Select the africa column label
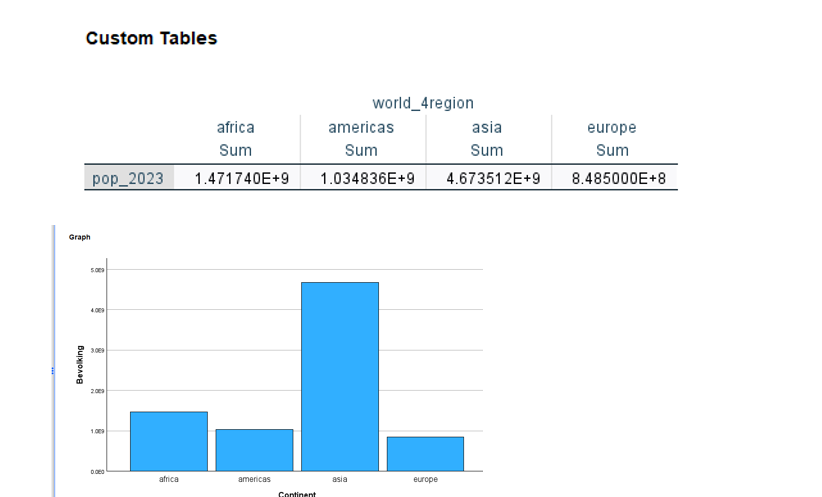 coord(235,127)
